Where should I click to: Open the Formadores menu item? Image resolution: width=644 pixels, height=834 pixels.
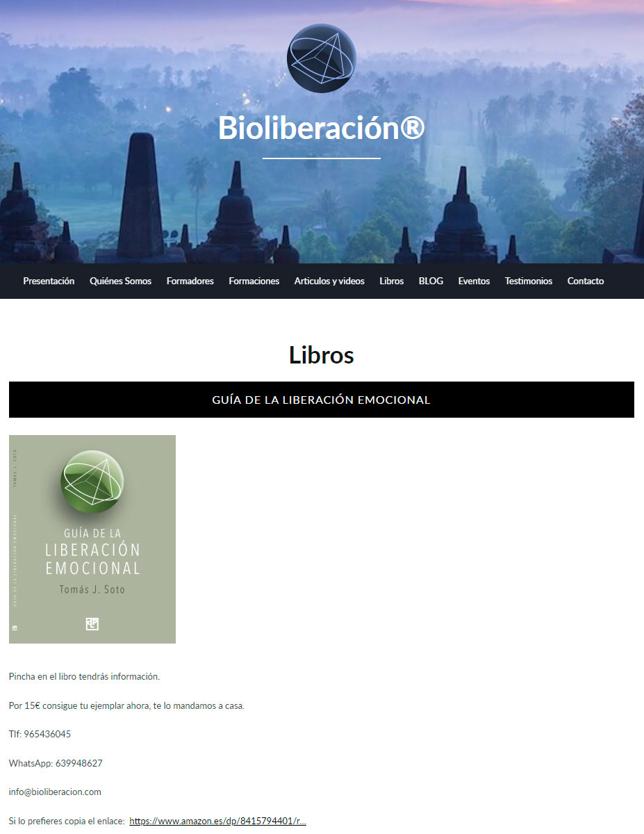click(190, 281)
